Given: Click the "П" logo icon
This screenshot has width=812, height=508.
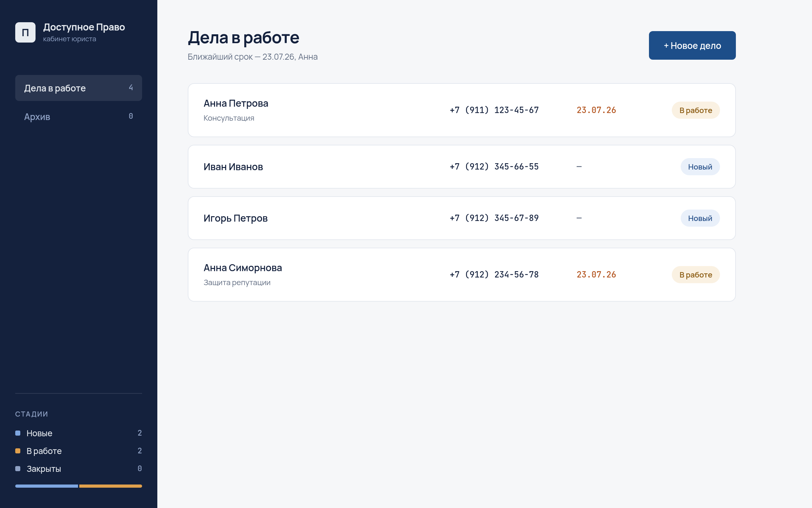Looking at the screenshot, I should tap(25, 32).
